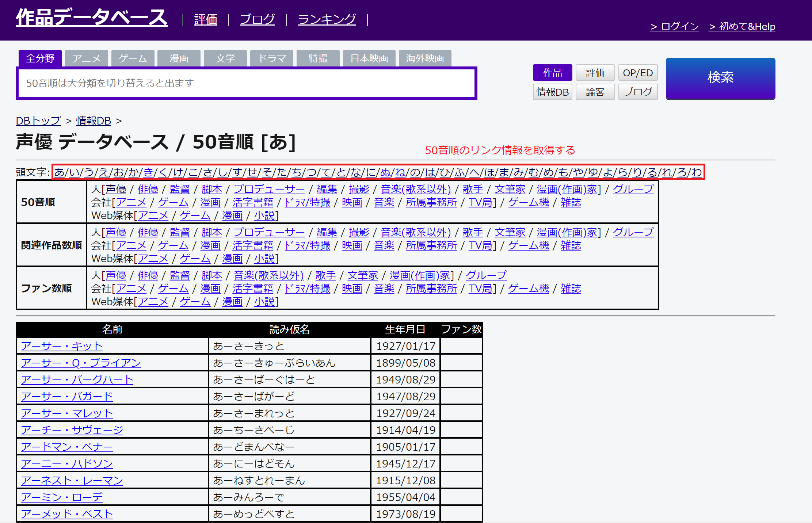Open アーニー・ハドソン name link

(67, 463)
